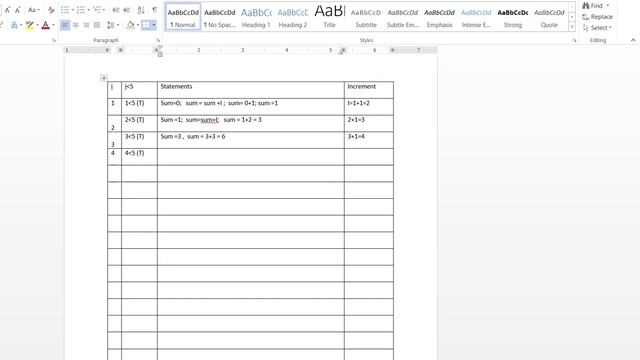Screen dimensions: 640x360
Task: Click the Line and Paragraph Spacing icon
Action: click(x=111, y=25)
